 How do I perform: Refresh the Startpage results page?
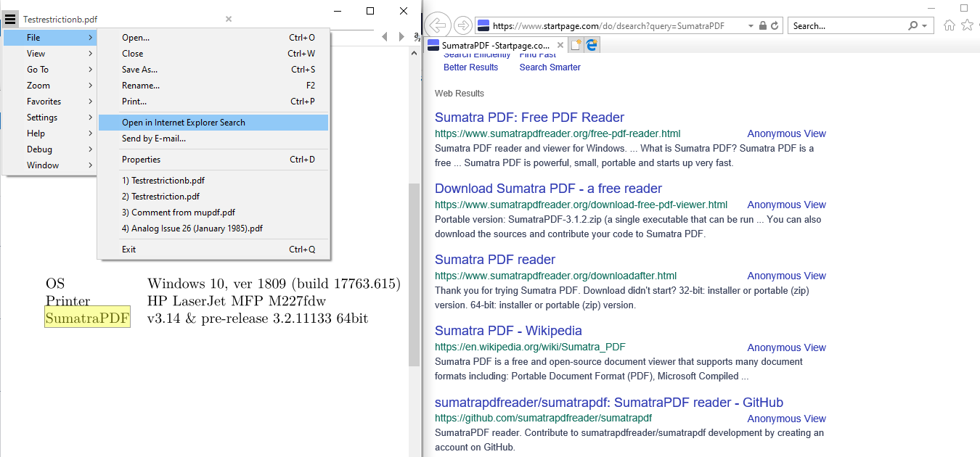tap(774, 25)
